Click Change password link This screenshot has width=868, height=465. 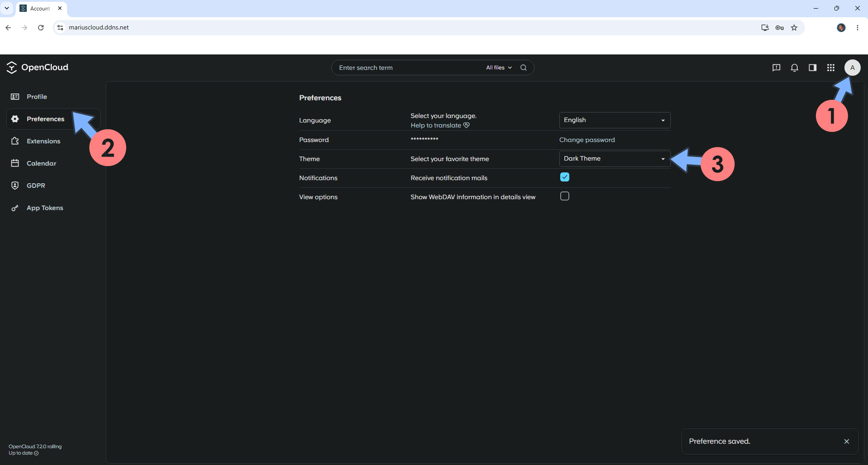[587, 140]
